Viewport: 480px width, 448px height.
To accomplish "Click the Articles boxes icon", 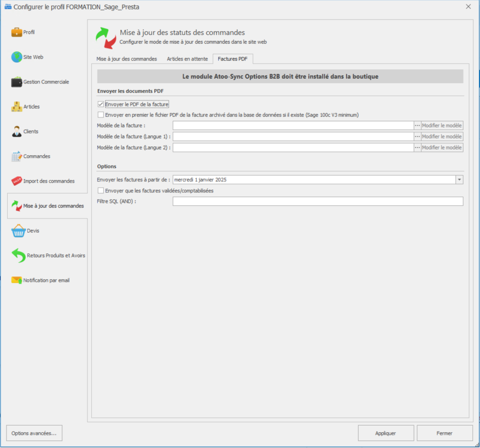I will click(17, 107).
